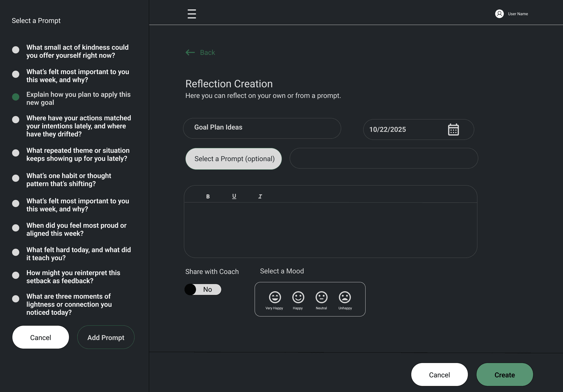This screenshot has width=563, height=392.
Task: Select the Neutral mood face
Action: tap(321, 297)
